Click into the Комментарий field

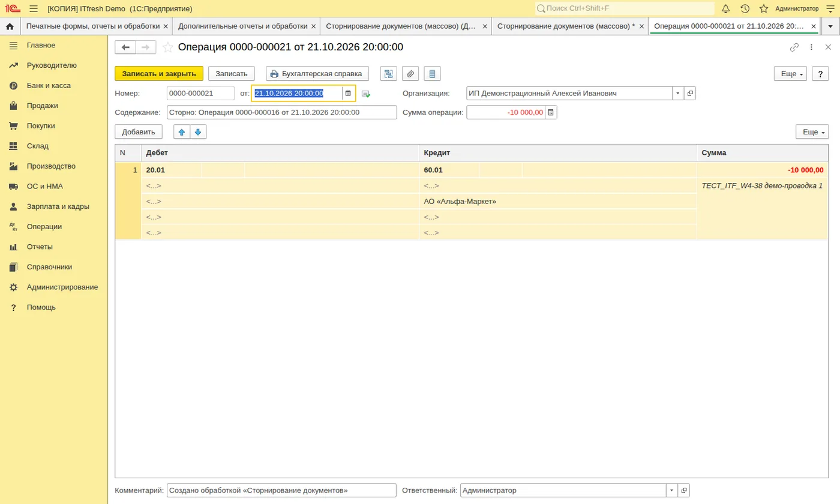pyautogui.click(x=281, y=490)
